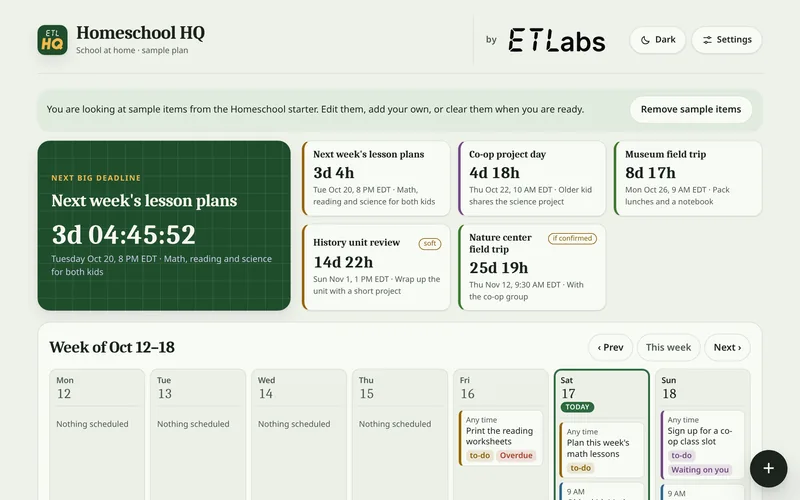Select Thu 15 day column
Screen dimensions: 800x500
[399, 435]
